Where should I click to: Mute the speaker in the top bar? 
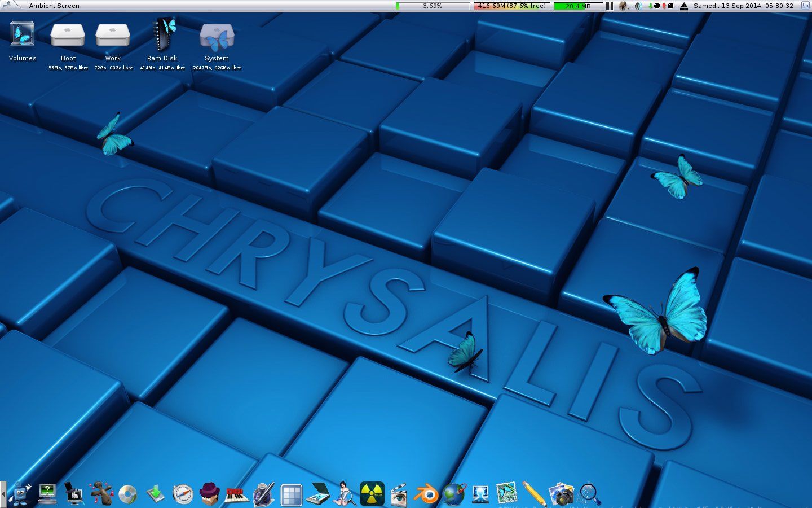(638, 6)
